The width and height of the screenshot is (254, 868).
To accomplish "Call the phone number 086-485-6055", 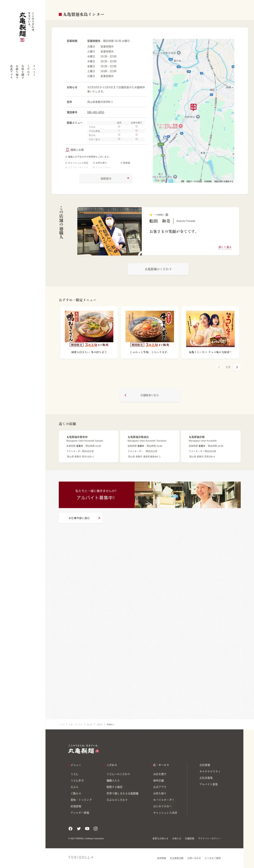I will (96, 112).
